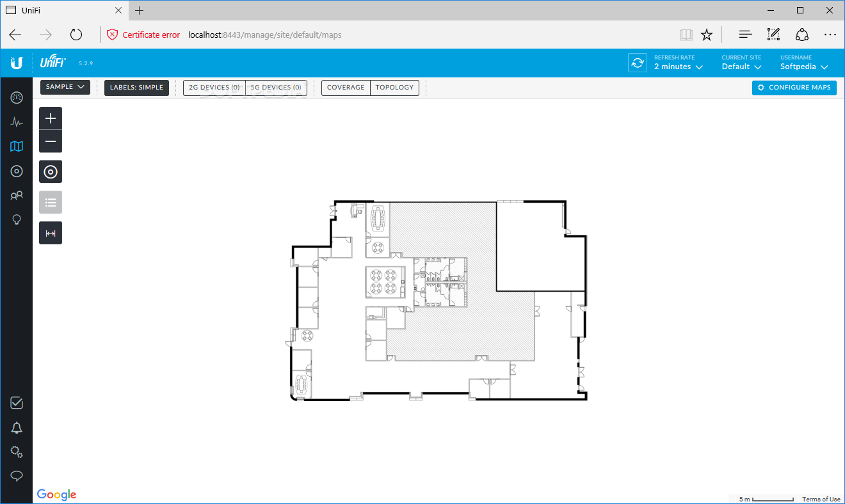Open the Settings gears icon
Viewport: 845px width, 504px height.
[x=17, y=452]
